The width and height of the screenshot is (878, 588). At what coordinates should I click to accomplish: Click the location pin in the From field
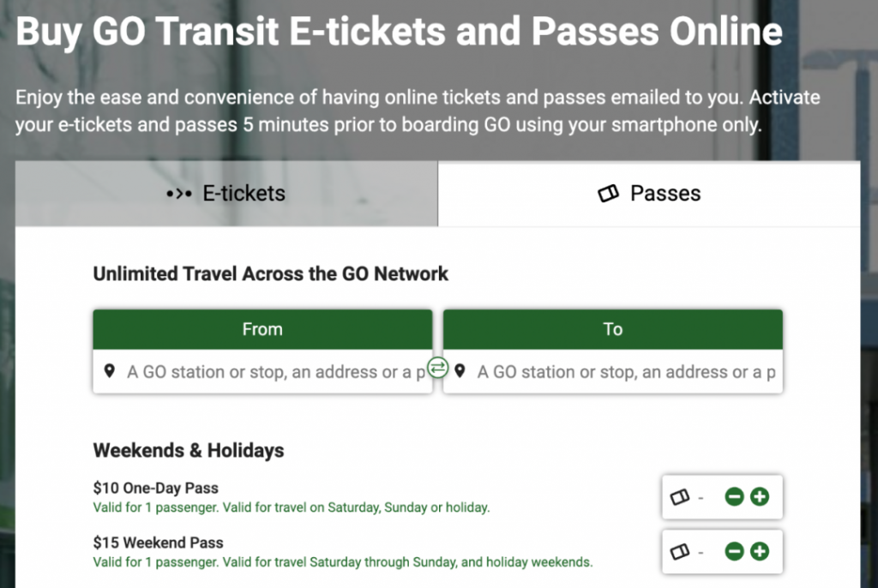pyautogui.click(x=110, y=371)
